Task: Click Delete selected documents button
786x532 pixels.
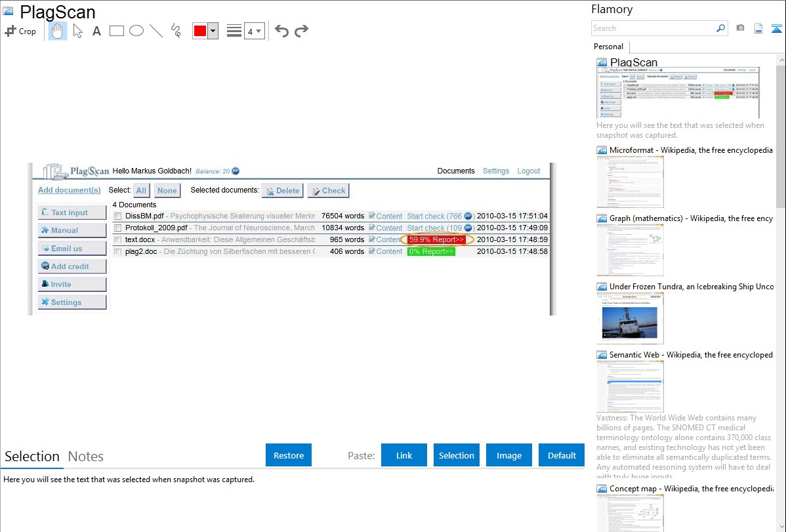Action: pyautogui.click(x=283, y=190)
